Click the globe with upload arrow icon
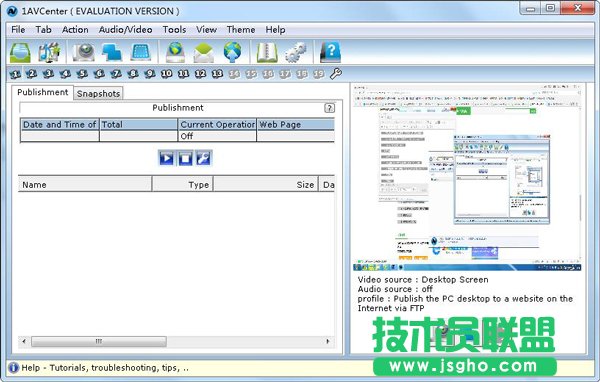 [x=233, y=52]
